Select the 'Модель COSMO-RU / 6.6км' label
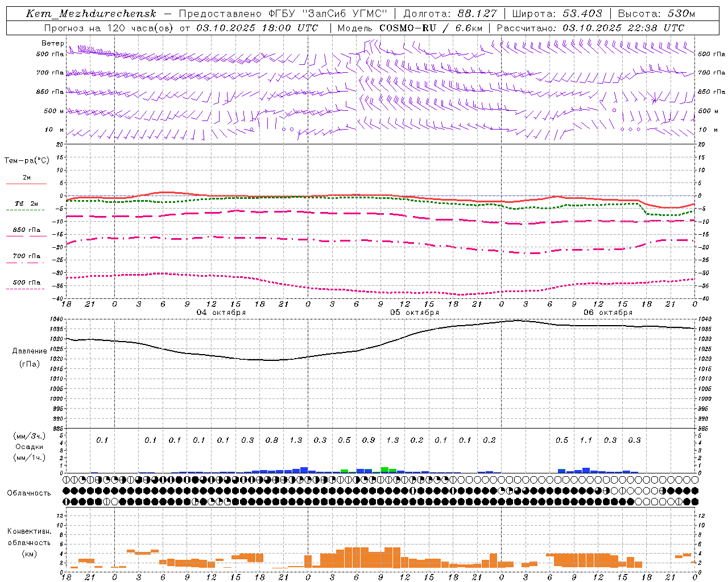 [409, 28]
